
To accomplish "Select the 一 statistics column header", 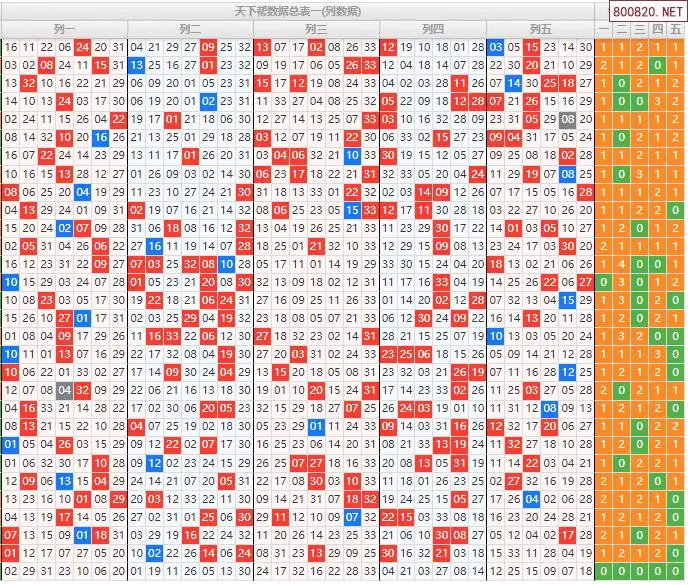I will 603,29.
